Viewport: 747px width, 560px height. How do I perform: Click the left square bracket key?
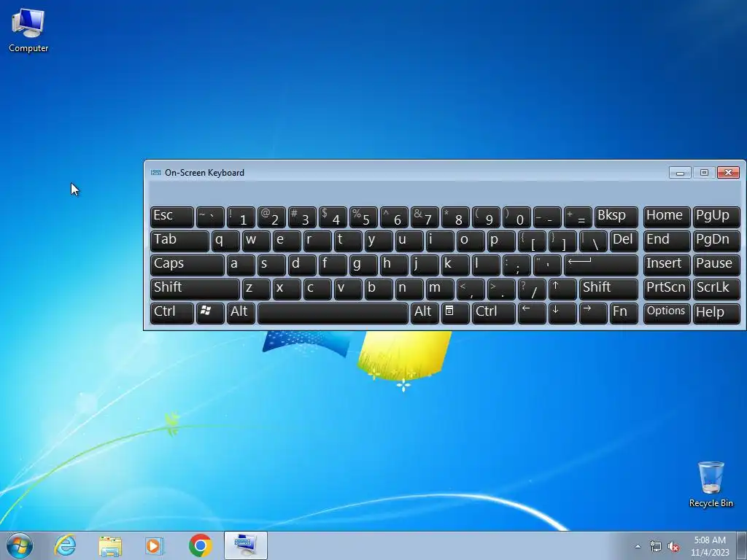pos(532,241)
